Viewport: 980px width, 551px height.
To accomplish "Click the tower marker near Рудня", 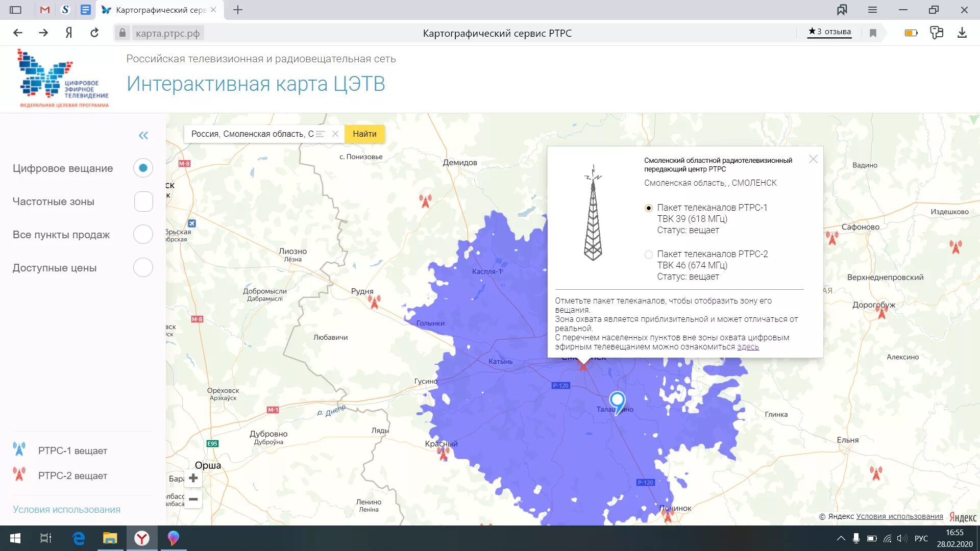I will point(375,302).
